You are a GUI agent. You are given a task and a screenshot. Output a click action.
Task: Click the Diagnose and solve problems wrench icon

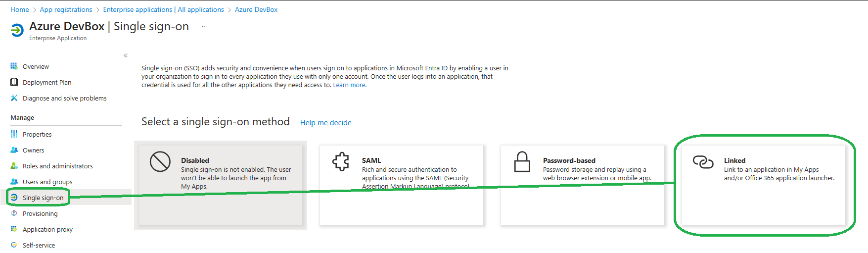pos(14,98)
